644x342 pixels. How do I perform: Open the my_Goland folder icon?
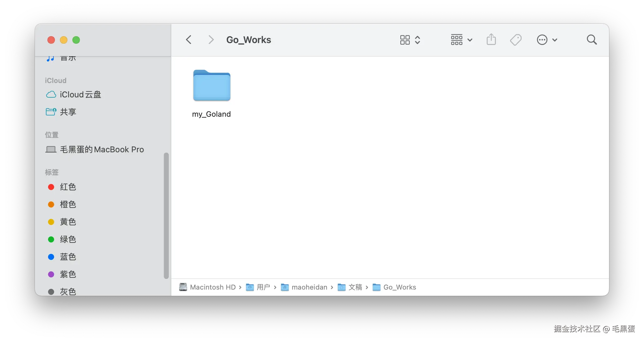point(212,86)
